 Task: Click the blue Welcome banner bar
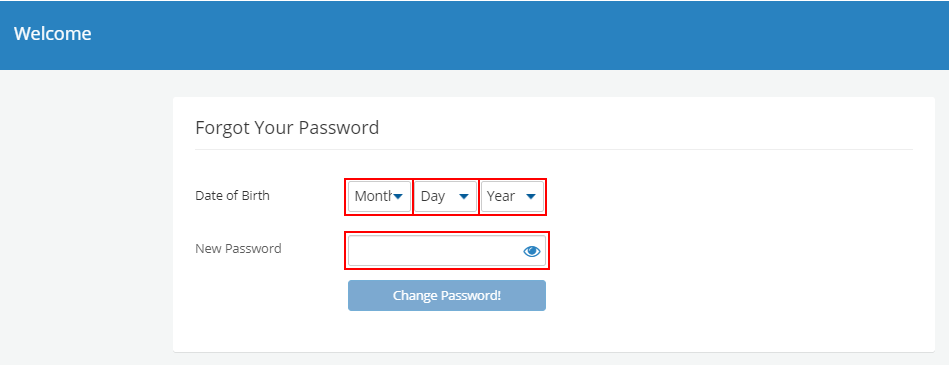pos(474,35)
